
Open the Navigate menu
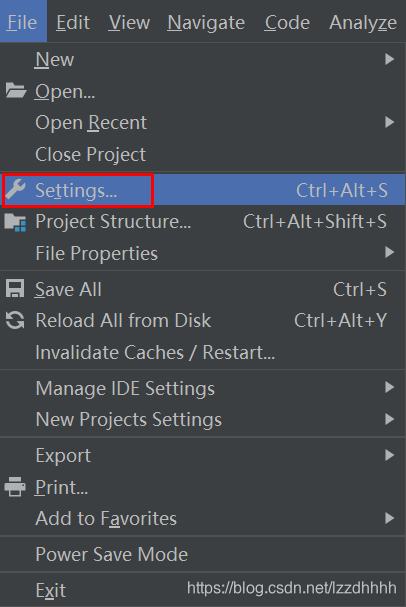click(206, 22)
